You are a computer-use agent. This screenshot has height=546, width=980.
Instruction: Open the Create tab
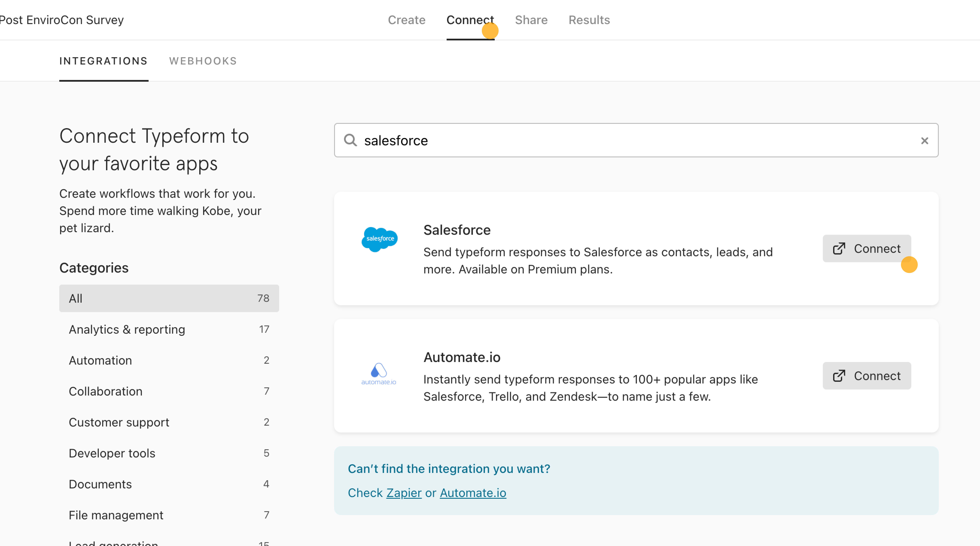pyautogui.click(x=406, y=20)
